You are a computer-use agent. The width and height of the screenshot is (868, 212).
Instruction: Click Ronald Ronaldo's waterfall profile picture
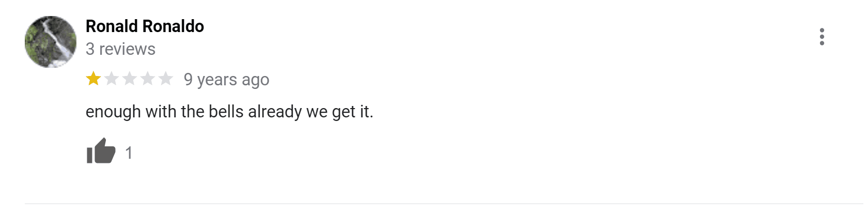pyautogui.click(x=51, y=42)
